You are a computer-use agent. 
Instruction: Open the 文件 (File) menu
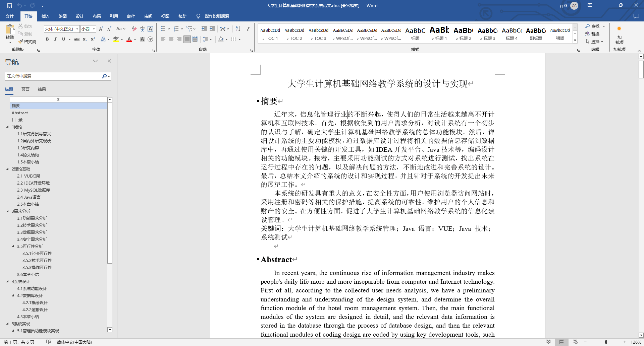click(10, 16)
